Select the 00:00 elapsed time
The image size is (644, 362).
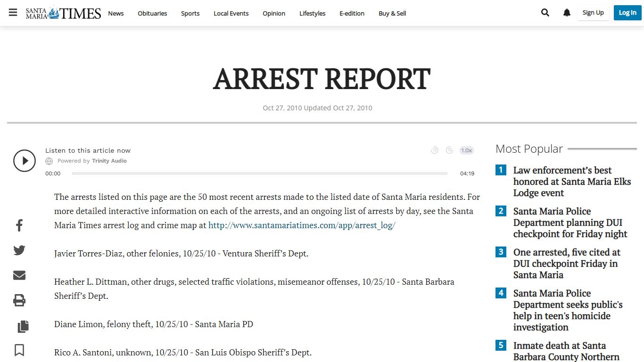pos(53,173)
